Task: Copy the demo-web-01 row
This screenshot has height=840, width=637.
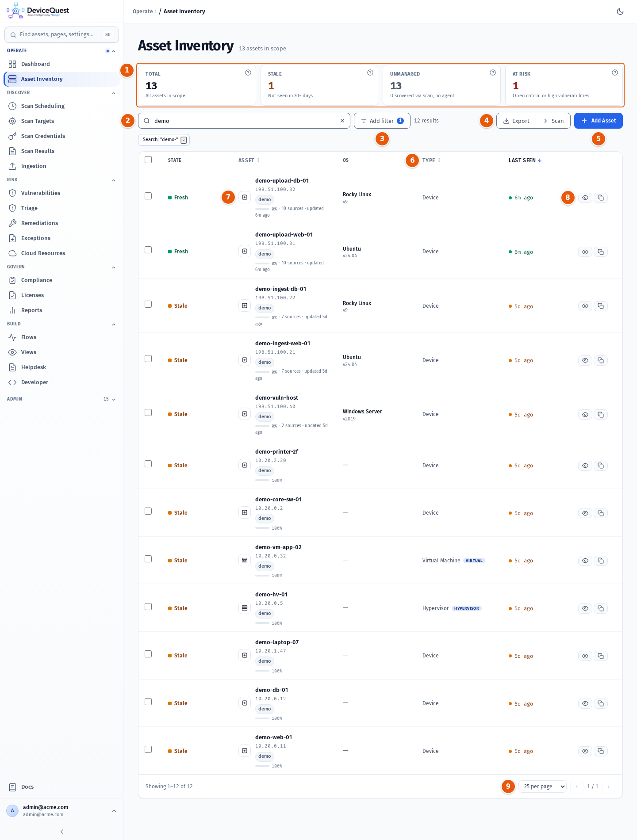Action: pyautogui.click(x=601, y=751)
